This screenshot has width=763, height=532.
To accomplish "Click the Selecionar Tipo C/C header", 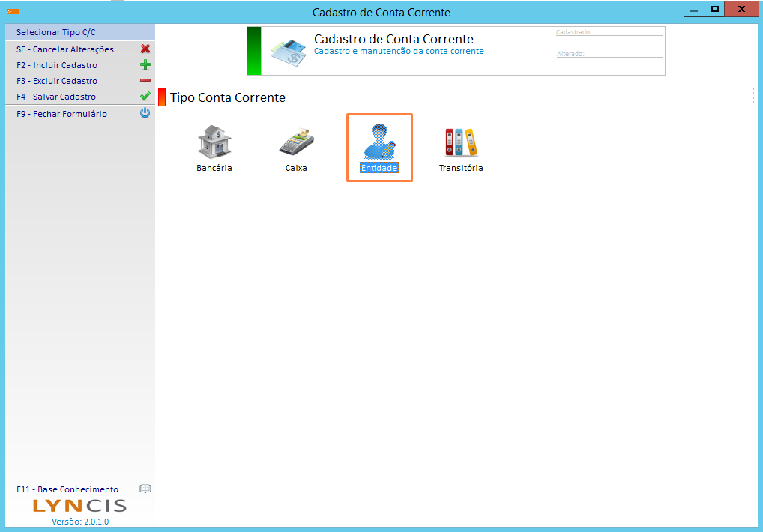I will tap(56, 33).
